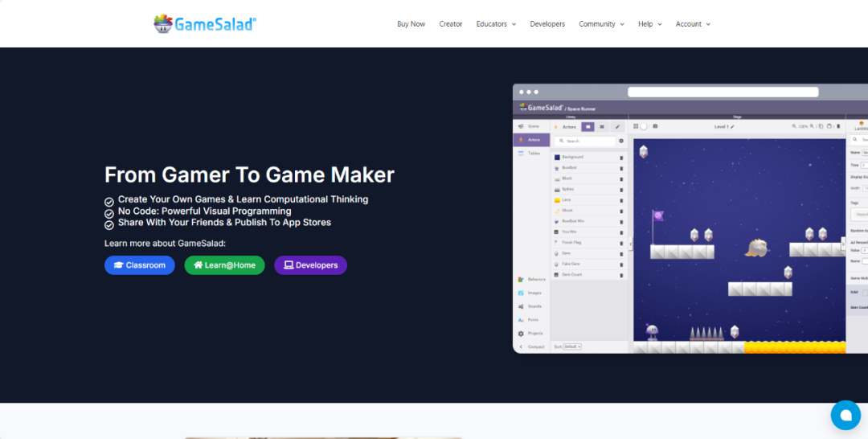The image size is (868, 439).
Task: Switch to the Layers tab in the editor
Action: click(862, 125)
